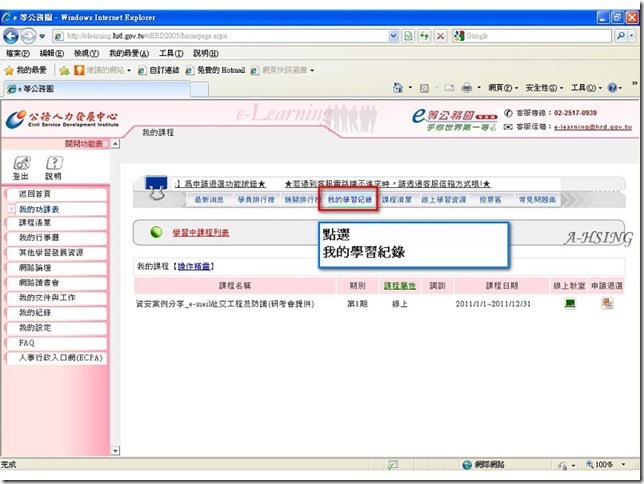Open the 檢視(V) menu
The height and width of the screenshot is (484, 644).
(x=86, y=53)
